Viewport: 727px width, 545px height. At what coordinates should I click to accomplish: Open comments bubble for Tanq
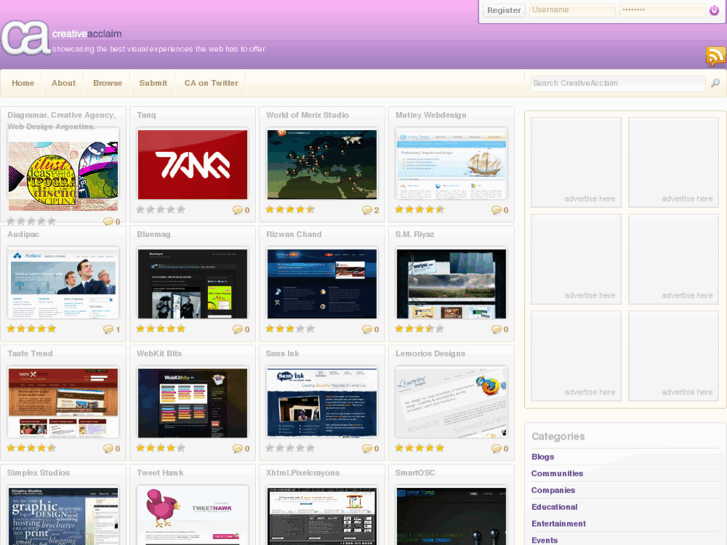point(237,210)
